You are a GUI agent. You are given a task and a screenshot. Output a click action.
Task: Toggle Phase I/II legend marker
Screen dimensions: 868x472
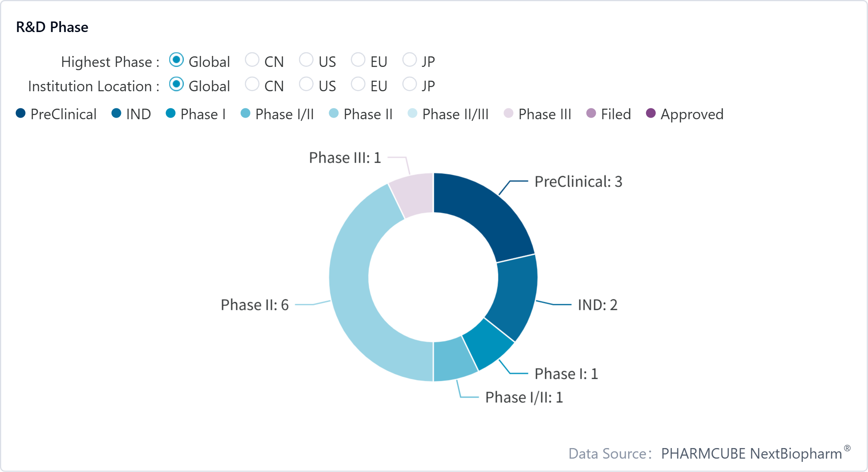(x=246, y=114)
